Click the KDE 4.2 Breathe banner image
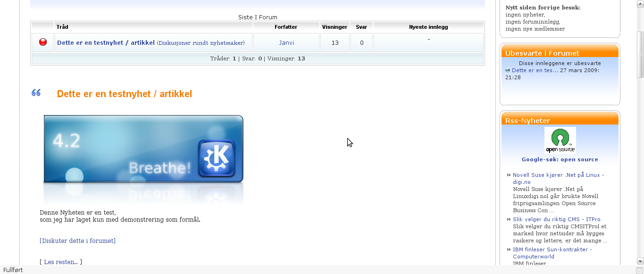The height and width of the screenshot is (274, 644). [143, 149]
